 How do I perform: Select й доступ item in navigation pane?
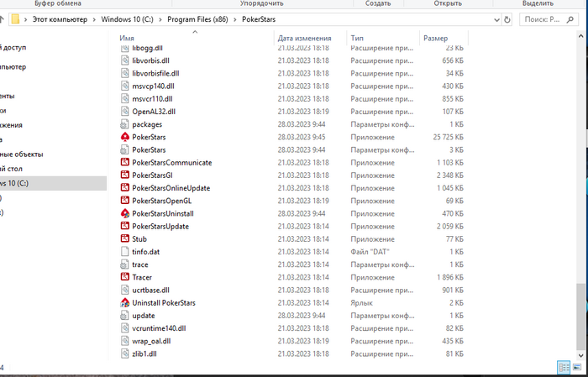(13, 48)
